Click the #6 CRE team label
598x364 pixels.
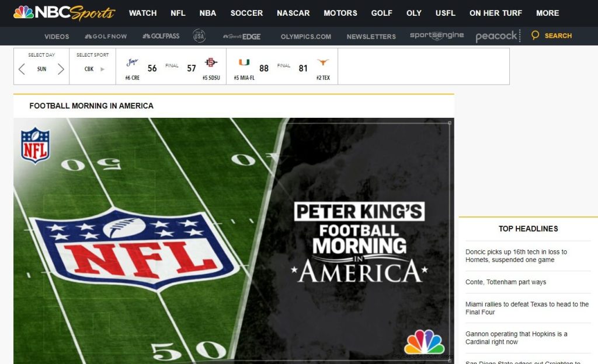[133, 78]
